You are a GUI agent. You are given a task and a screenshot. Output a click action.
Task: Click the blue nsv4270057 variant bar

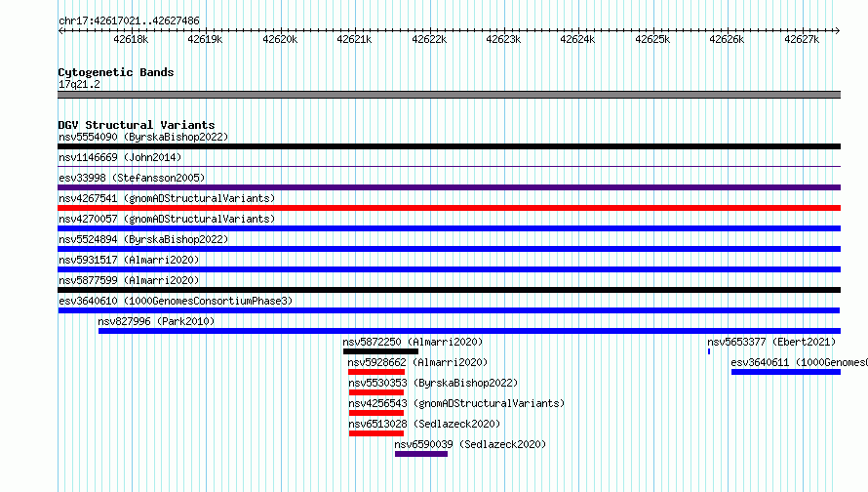coord(449,228)
